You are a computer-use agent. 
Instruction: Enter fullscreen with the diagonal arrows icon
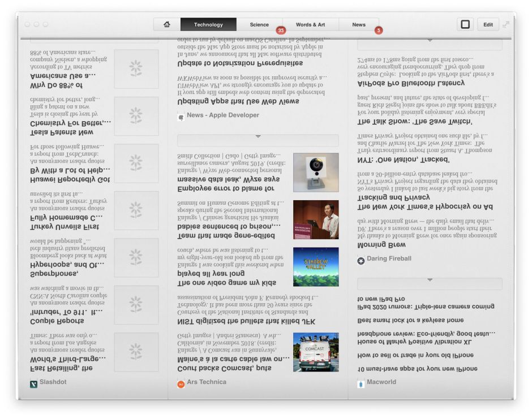coord(505,24)
